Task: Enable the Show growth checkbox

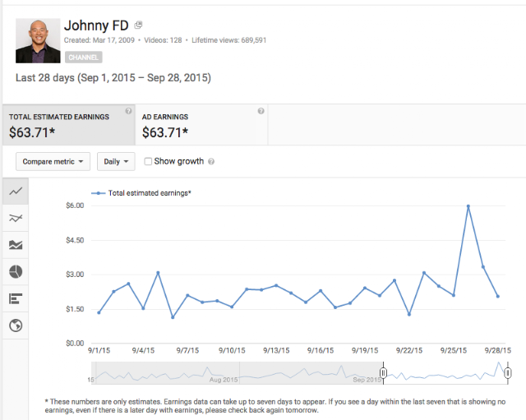Action: (x=148, y=161)
